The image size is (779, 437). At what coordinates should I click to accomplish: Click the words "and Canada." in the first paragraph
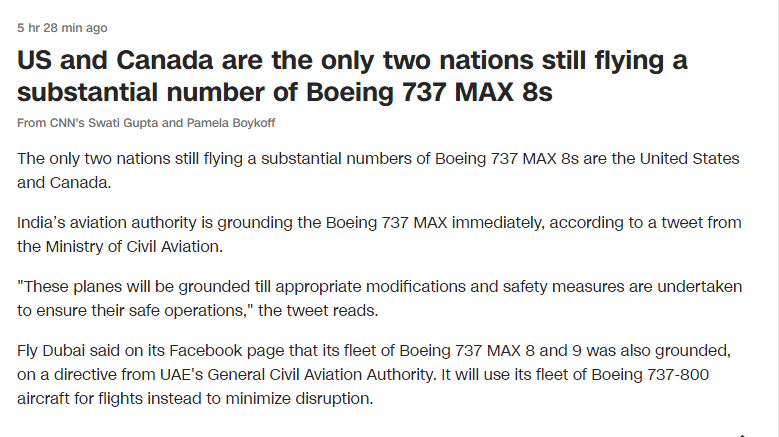pyautogui.click(x=64, y=183)
